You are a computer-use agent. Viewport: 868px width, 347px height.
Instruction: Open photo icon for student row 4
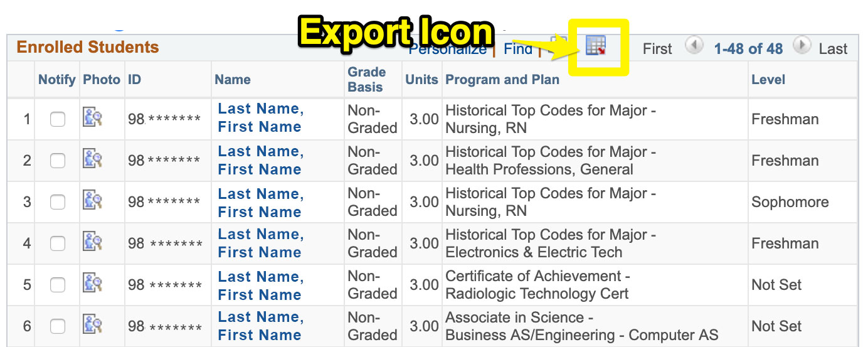click(x=92, y=242)
